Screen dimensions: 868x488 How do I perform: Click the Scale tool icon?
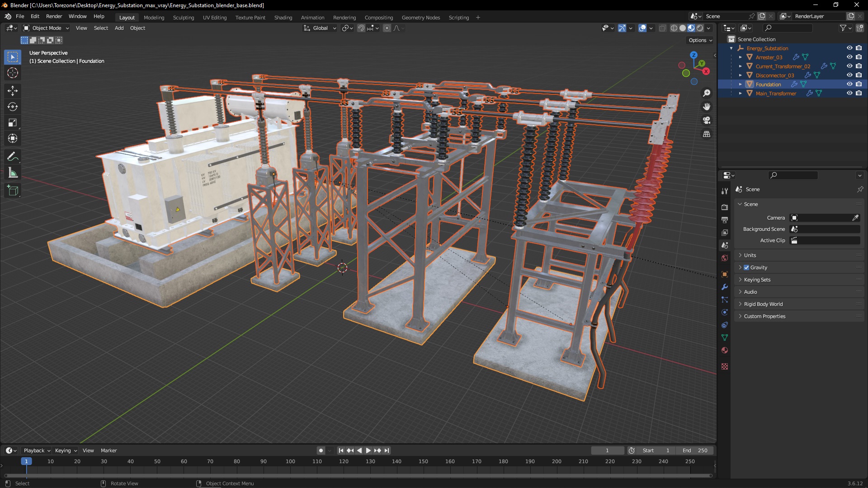click(13, 123)
